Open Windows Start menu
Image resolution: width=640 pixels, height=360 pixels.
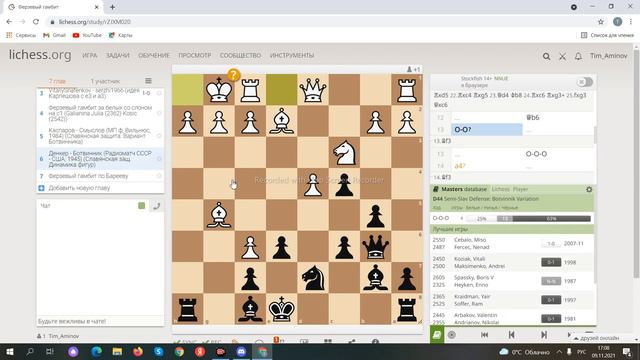point(9,351)
